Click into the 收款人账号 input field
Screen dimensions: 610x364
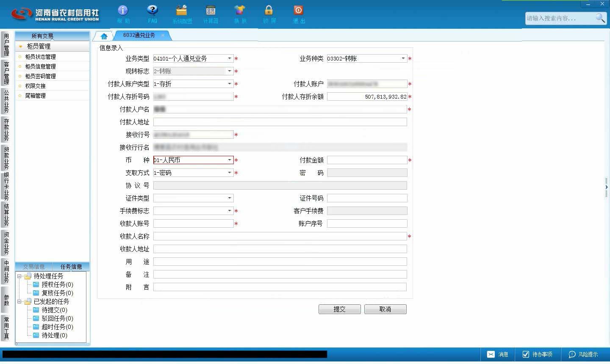point(193,223)
